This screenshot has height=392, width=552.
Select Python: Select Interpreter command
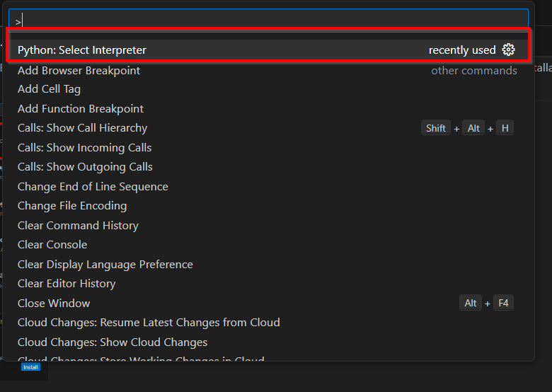[268, 50]
